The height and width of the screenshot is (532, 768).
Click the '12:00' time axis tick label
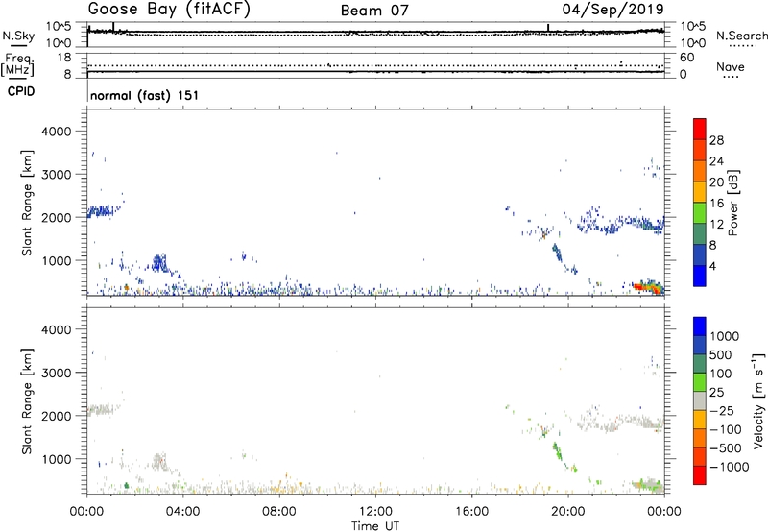(x=375, y=512)
